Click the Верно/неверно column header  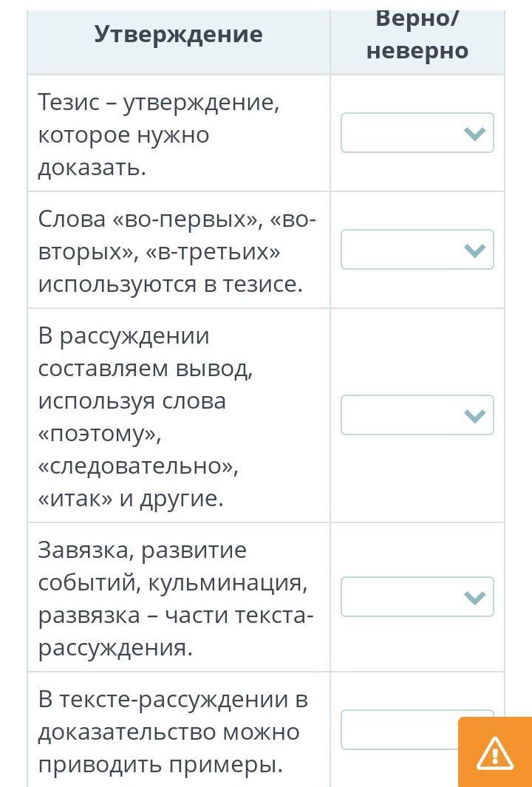(417, 35)
